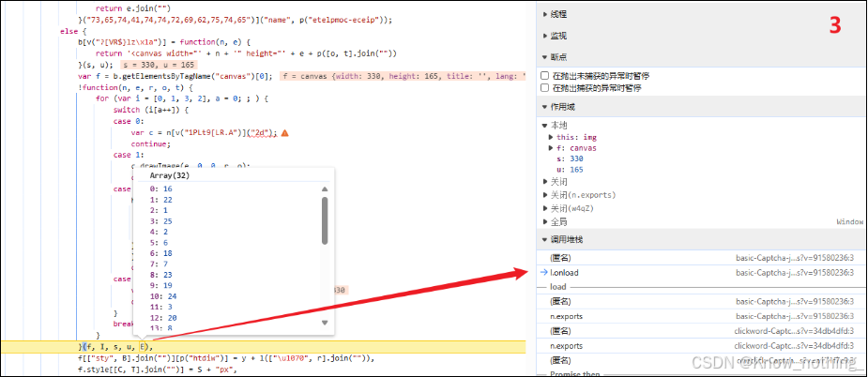868x377 pixels.
Task: Click the !function(n, e, r, o, t) line
Action: (135, 87)
